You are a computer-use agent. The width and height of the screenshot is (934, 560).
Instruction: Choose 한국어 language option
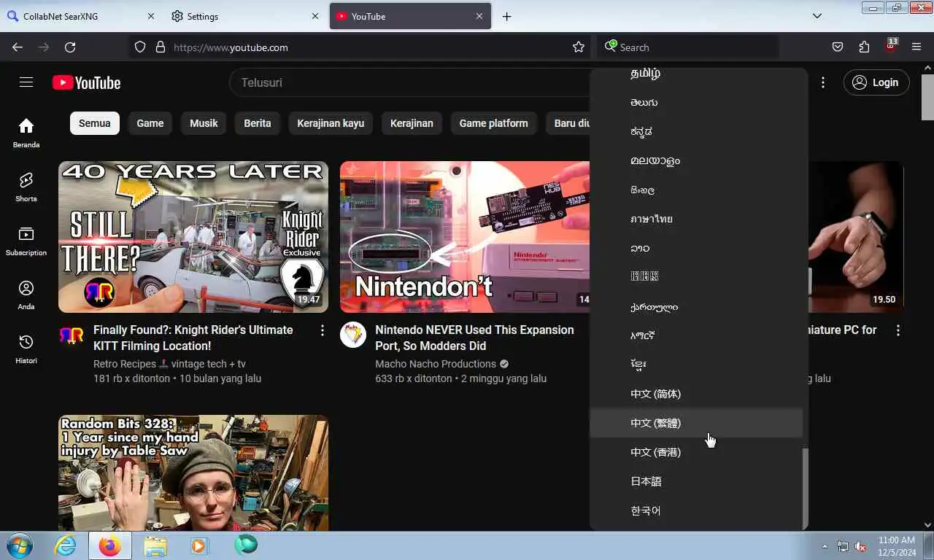696,510
